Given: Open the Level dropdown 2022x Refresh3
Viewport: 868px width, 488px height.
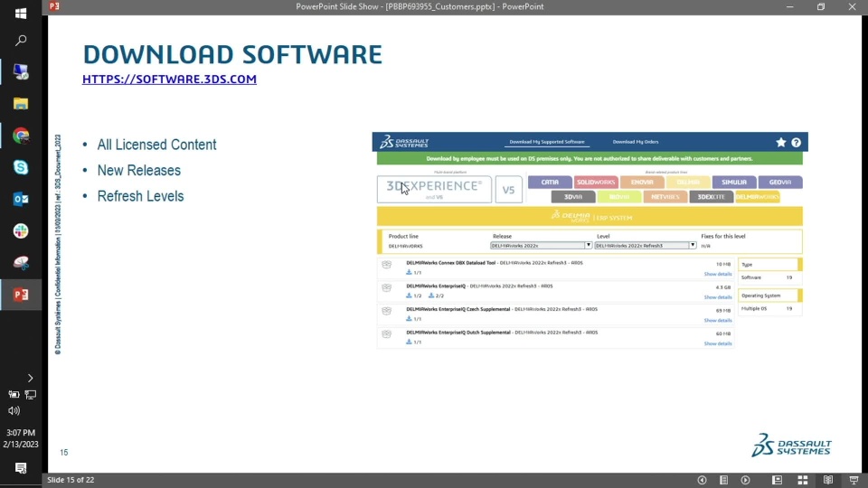Looking at the screenshot, I should click(x=645, y=245).
